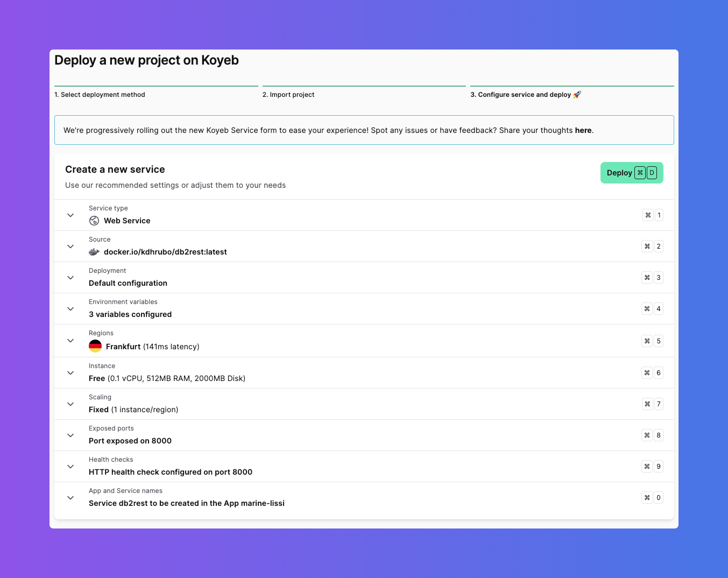The image size is (728, 578).
Task: Open step 3 Configure service and deploy
Action: [525, 95]
